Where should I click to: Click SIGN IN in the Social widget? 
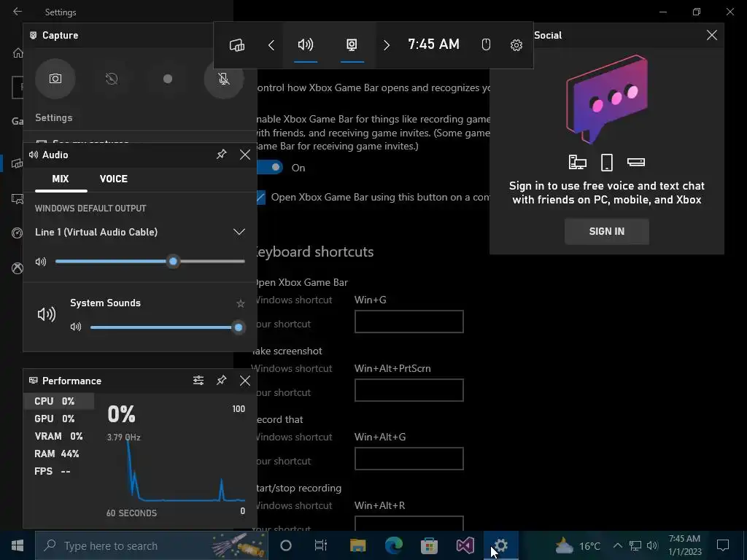[x=606, y=231]
